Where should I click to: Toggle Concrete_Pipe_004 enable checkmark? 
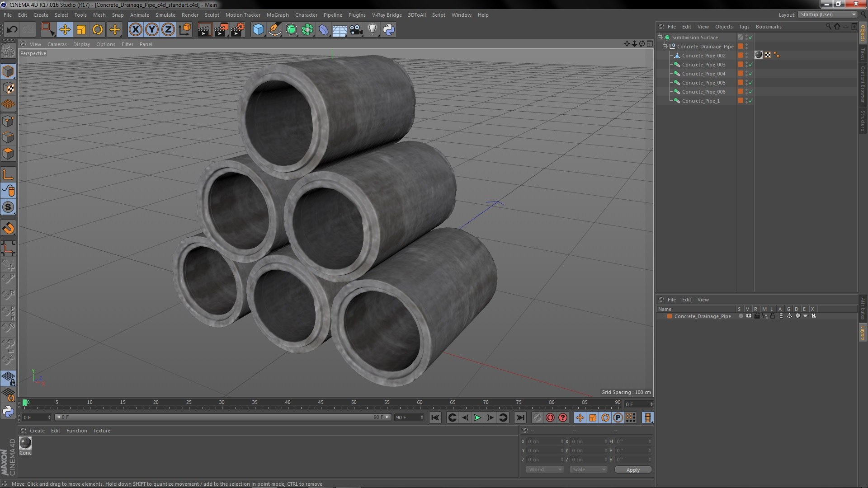pyautogui.click(x=751, y=74)
